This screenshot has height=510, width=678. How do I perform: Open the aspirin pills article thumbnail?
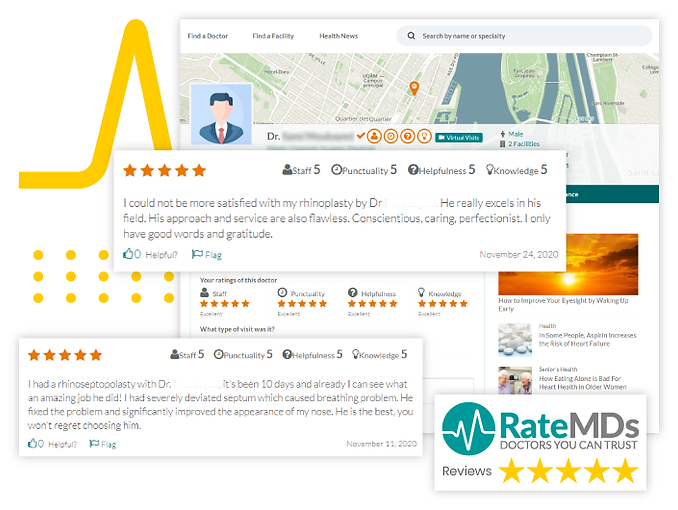pyautogui.click(x=515, y=340)
